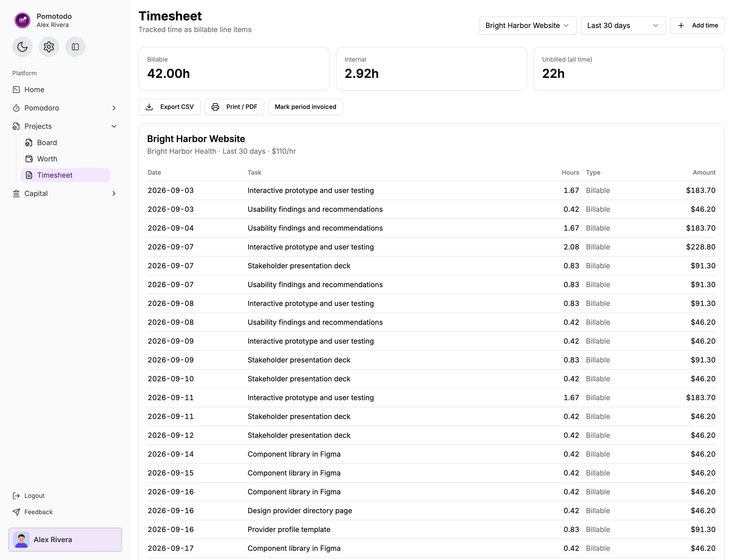Open the Board page

[x=65, y=142]
